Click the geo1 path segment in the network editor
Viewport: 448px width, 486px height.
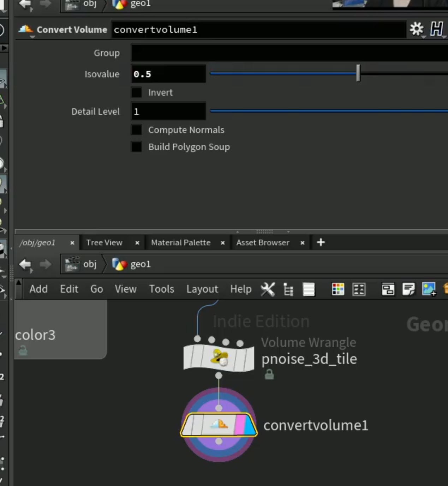(132, 264)
